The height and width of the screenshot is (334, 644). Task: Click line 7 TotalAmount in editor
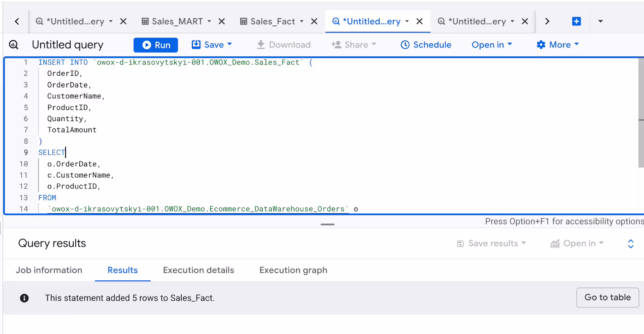point(72,130)
